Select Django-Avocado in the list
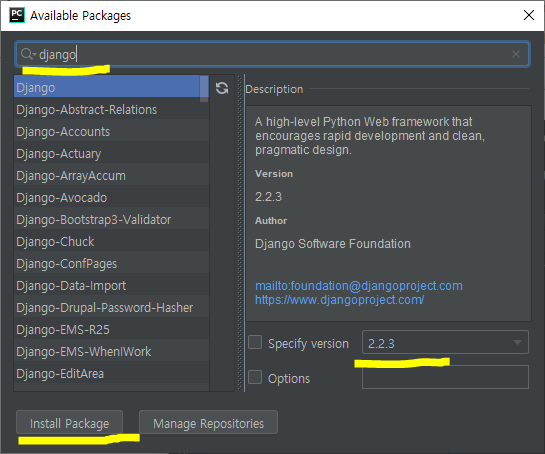 (x=111, y=197)
